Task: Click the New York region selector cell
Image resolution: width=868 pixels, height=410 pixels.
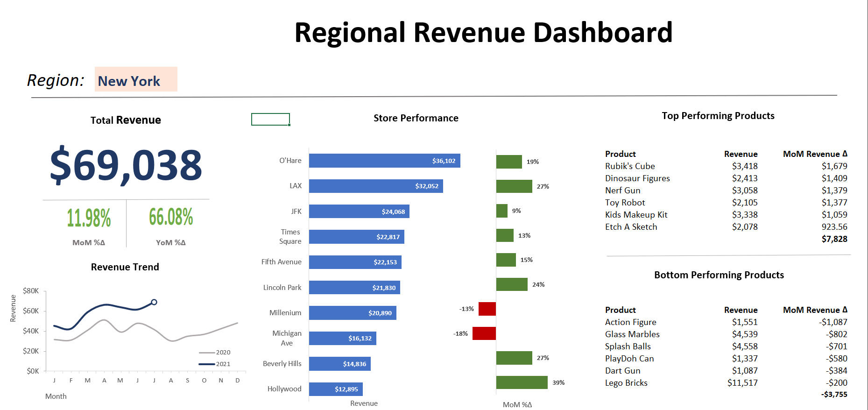Action: [x=135, y=80]
